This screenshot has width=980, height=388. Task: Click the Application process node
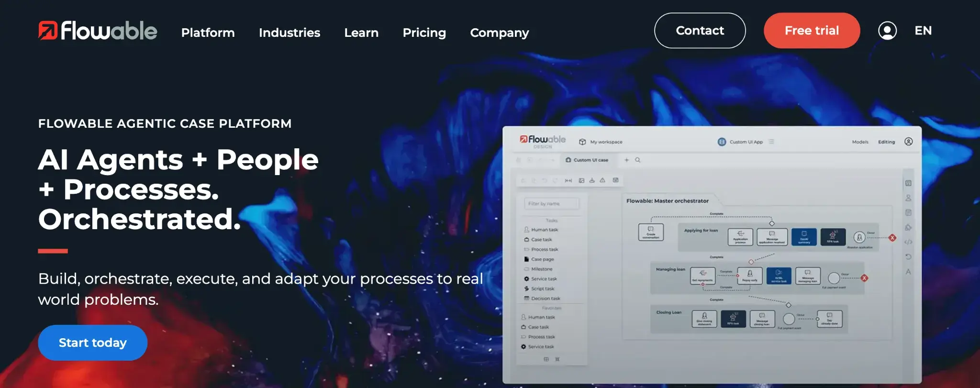[x=740, y=237]
